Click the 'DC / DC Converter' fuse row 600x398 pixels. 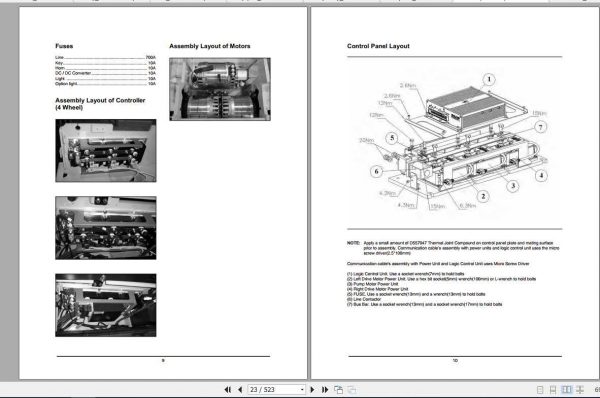click(x=105, y=73)
